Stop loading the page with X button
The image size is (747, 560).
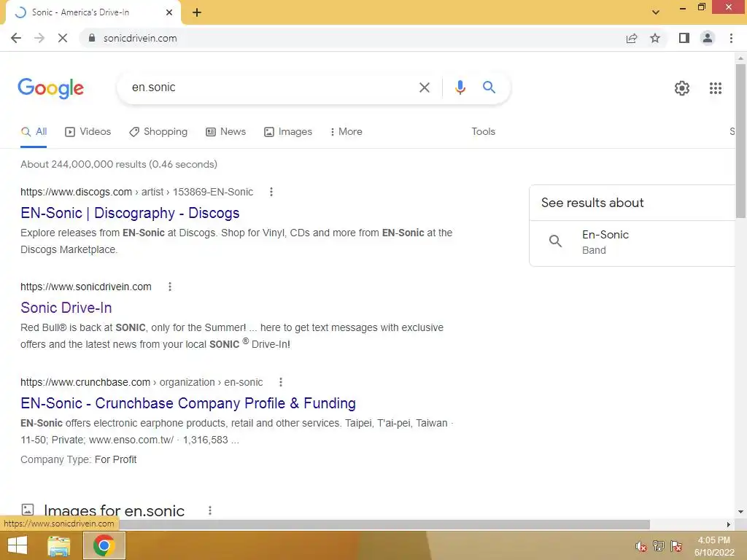pos(63,38)
